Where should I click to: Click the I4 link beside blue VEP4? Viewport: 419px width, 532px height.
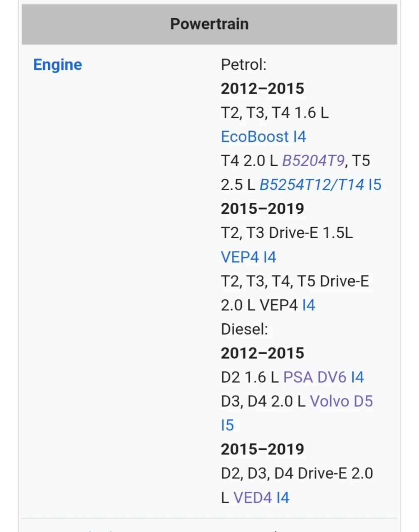pyautogui.click(x=270, y=257)
